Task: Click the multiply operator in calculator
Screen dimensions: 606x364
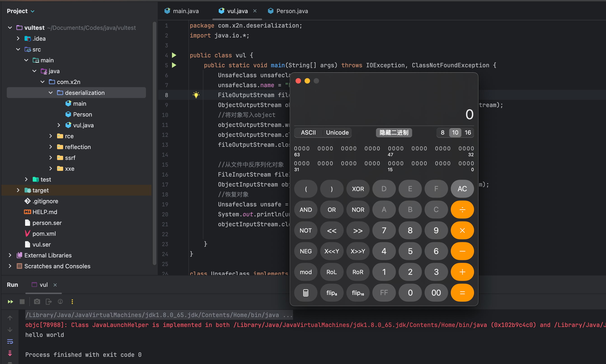Action: 462,230
